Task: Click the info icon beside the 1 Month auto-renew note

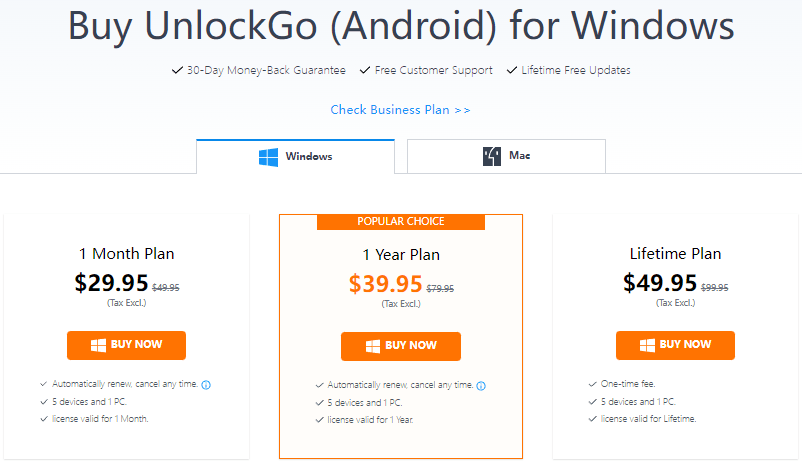Action: coord(206,384)
